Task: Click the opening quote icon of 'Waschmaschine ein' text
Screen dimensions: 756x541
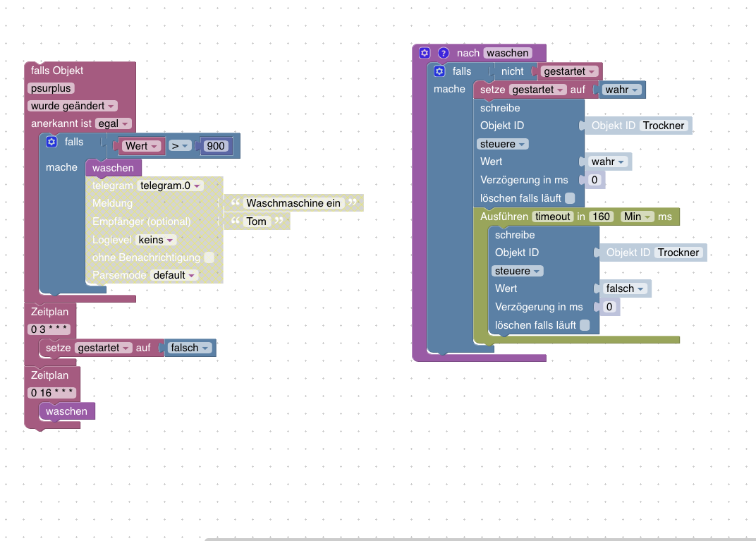Action: click(x=236, y=202)
